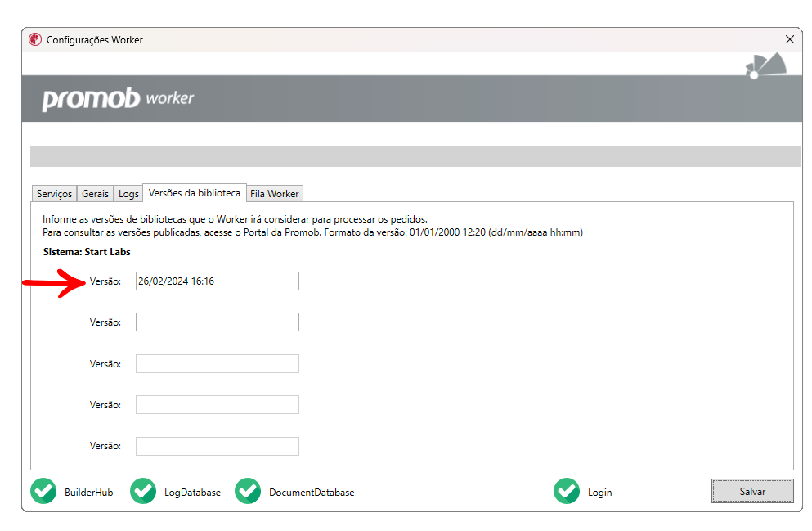812x531 pixels.
Task: Click the promob worker logo text
Action: pos(118,98)
